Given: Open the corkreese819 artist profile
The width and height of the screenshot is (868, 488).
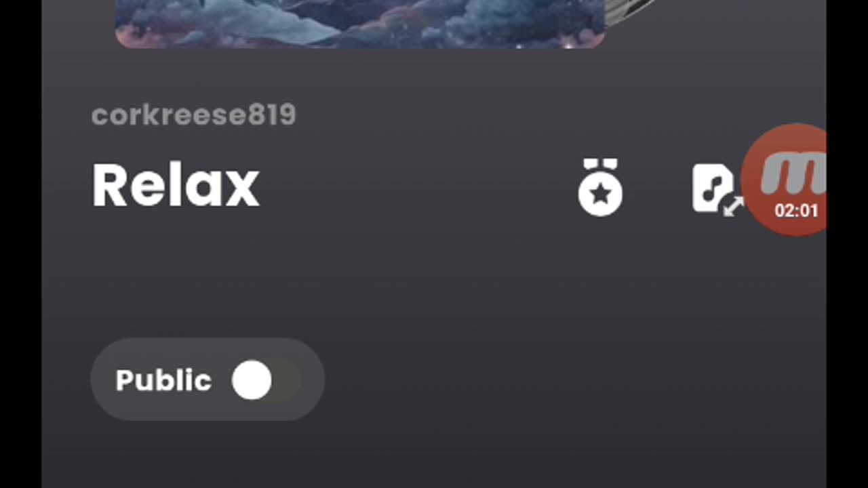Looking at the screenshot, I should tap(194, 115).
